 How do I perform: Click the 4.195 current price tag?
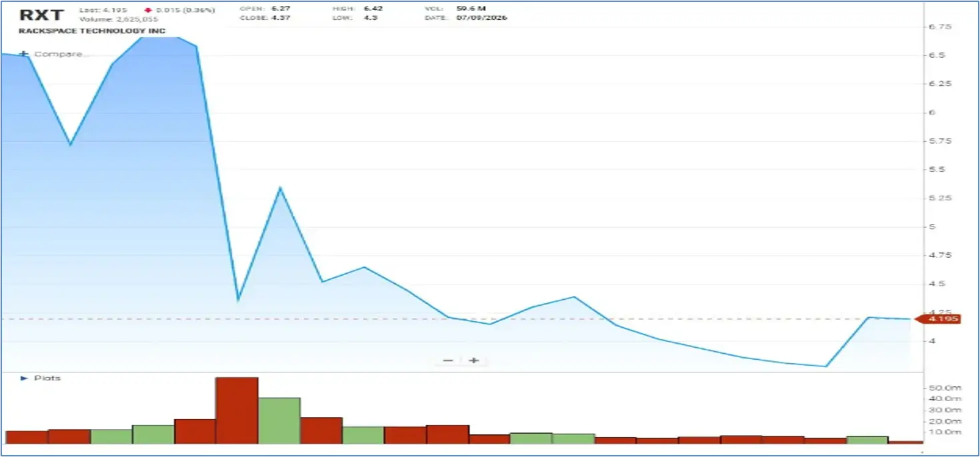937,319
